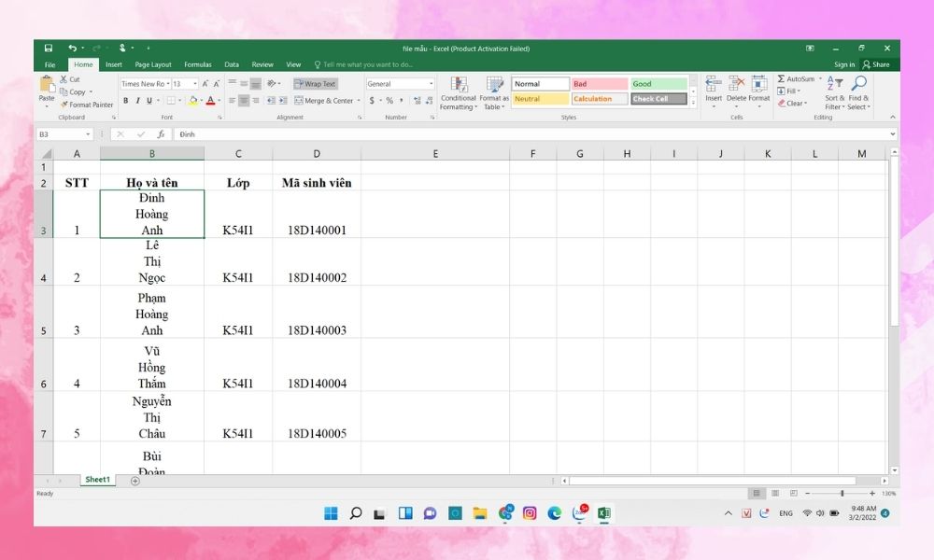Screen dimensions: 934x560
Task: Toggle italic formatting
Action: [137, 101]
